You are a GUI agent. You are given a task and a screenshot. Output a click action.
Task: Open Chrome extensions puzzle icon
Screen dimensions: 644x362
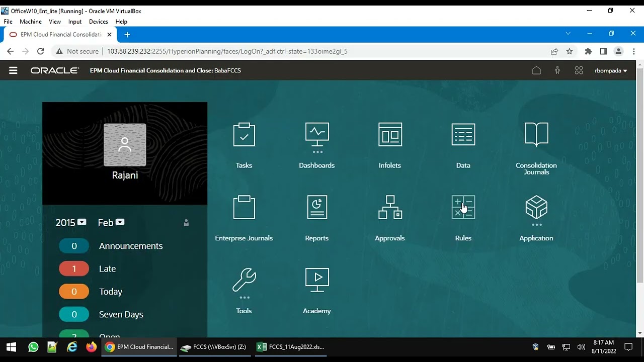[x=588, y=51]
